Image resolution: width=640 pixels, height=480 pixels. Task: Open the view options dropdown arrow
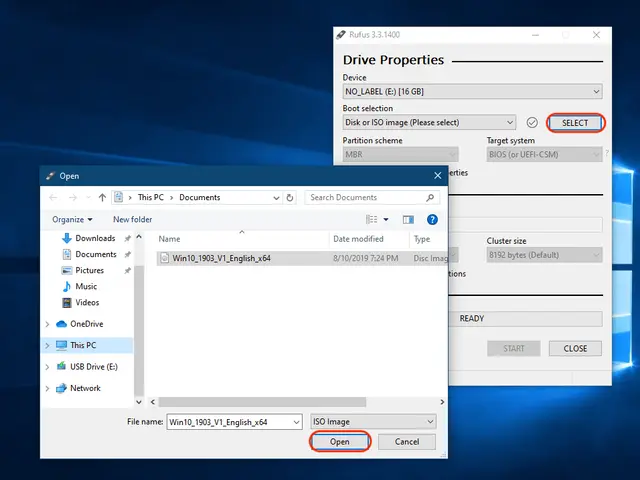coord(386,220)
